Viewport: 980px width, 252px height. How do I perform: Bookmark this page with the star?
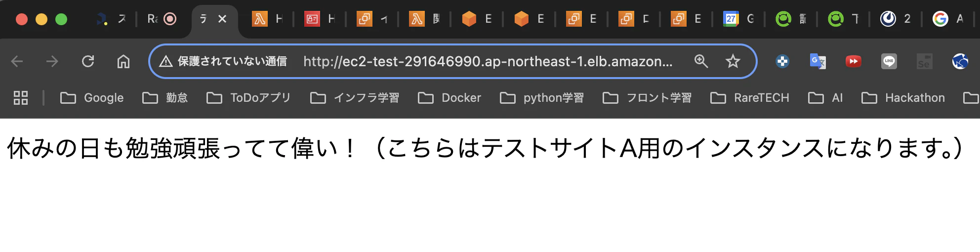pos(733,61)
